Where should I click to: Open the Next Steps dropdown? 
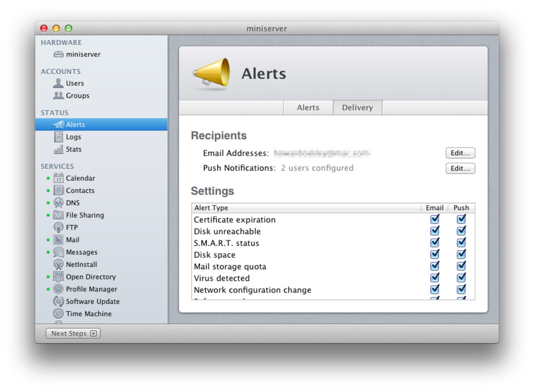coord(72,333)
